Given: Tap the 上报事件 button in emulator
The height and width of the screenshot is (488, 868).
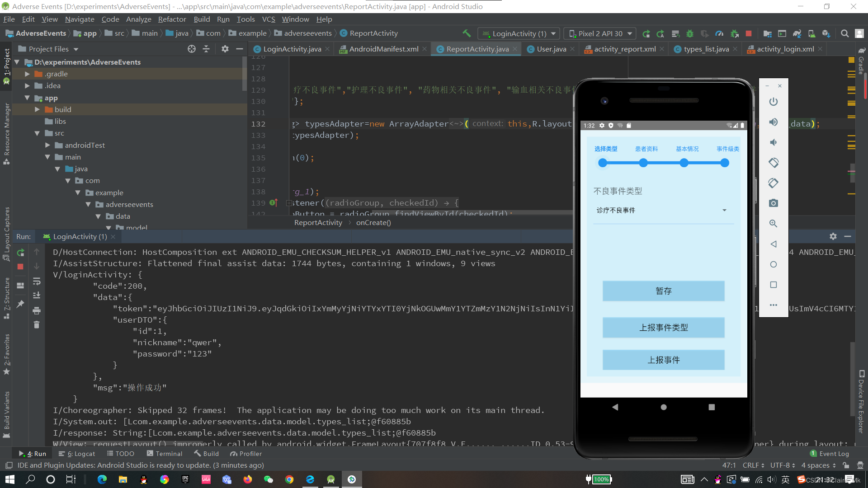Looking at the screenshot, I should coord(663,360).
